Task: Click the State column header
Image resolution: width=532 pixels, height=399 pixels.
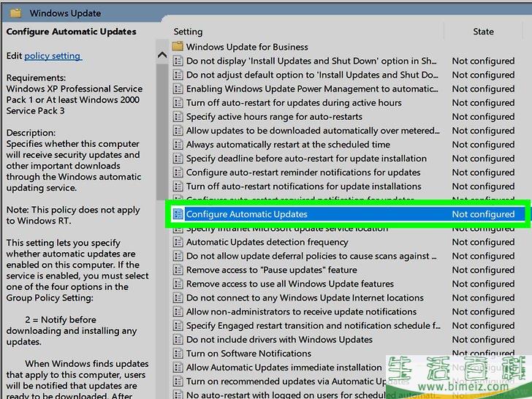Action: click(483, 31)
